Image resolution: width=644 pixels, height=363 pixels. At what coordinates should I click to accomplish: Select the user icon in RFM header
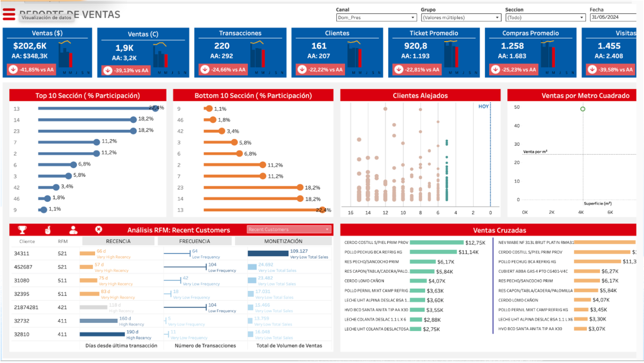(x=74, y=230)
